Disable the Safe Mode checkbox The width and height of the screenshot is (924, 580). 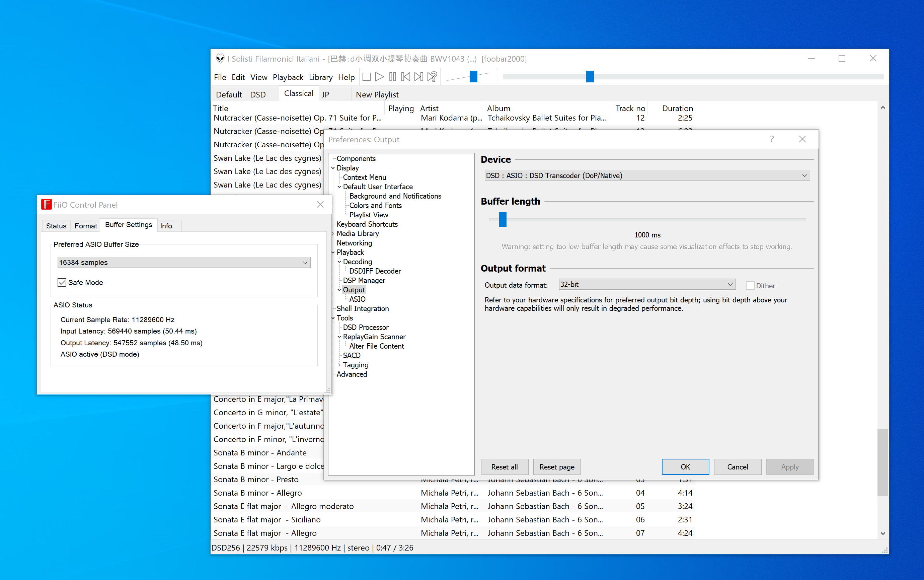coord(62,283)
